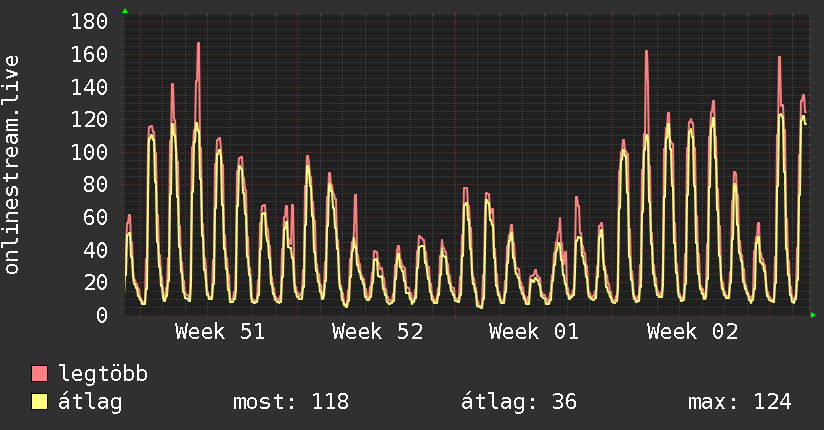Click the Week 51 axis label
824x430 pixels.
click(220, 332)
